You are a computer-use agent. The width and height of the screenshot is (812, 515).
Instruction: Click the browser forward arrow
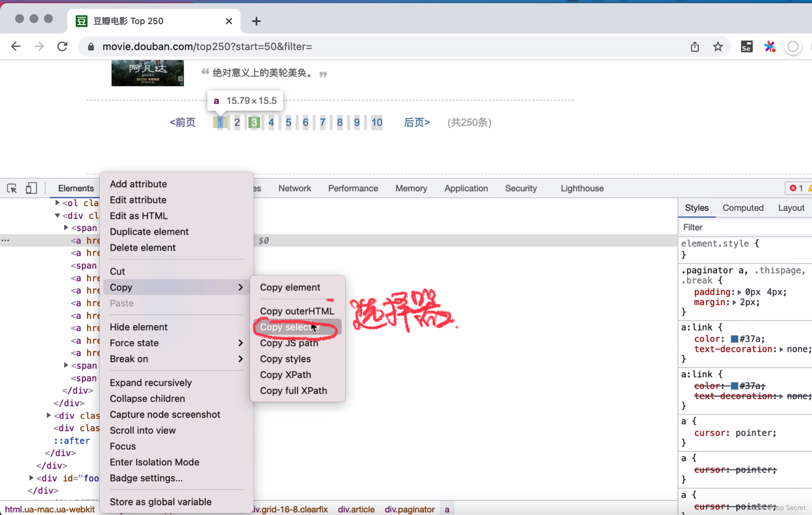coord(39,46)
